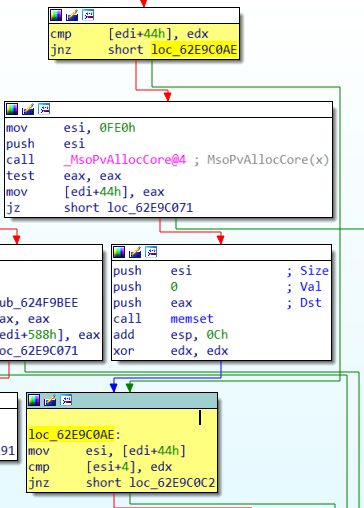
Task: Click the jnz target loc_62E9C0C2
Action: coord(172,482)
